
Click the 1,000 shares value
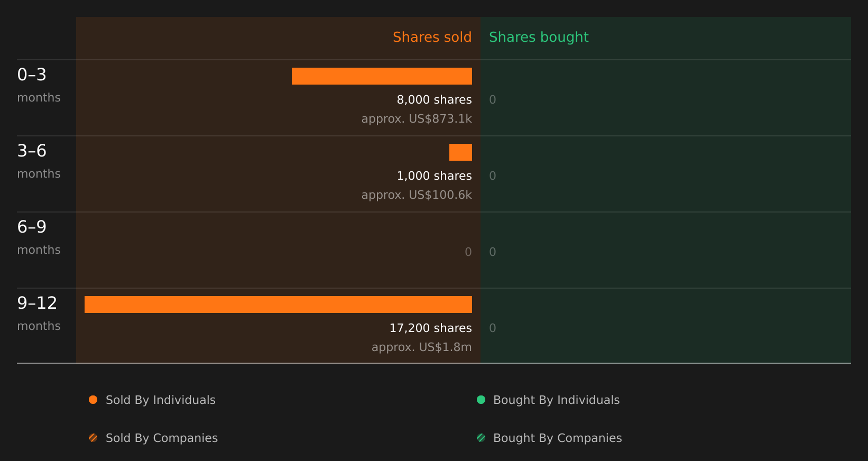434,176
